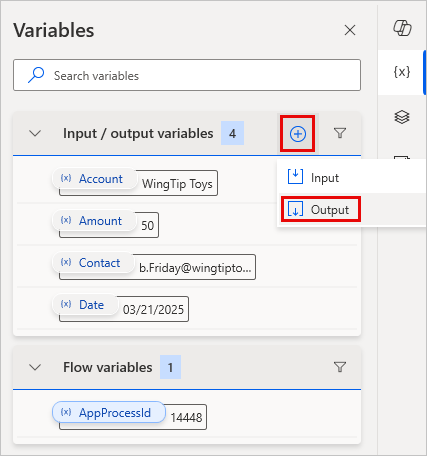Viewport: 427px width, 456px height.
Task: Open the UI elements layers icon
Action: [x=402, y=117]
